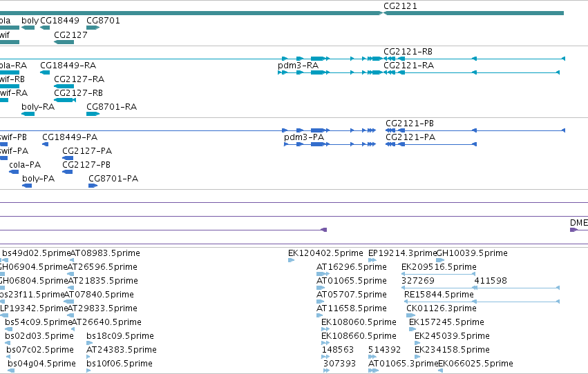
Task: Click the boly-RA transcript label
Action: click(38, 107)
